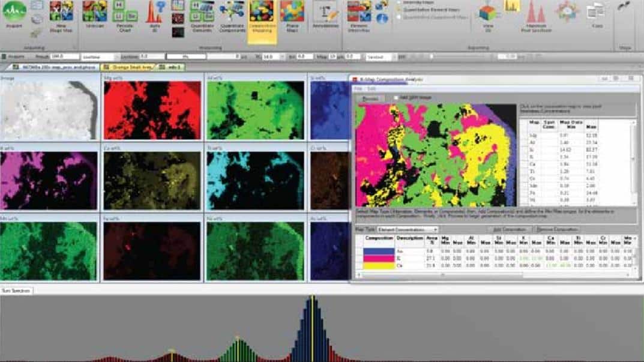Expand the Map Type dropdown
The height and width of the screenshot is (362, 644).
coord(408,230)
